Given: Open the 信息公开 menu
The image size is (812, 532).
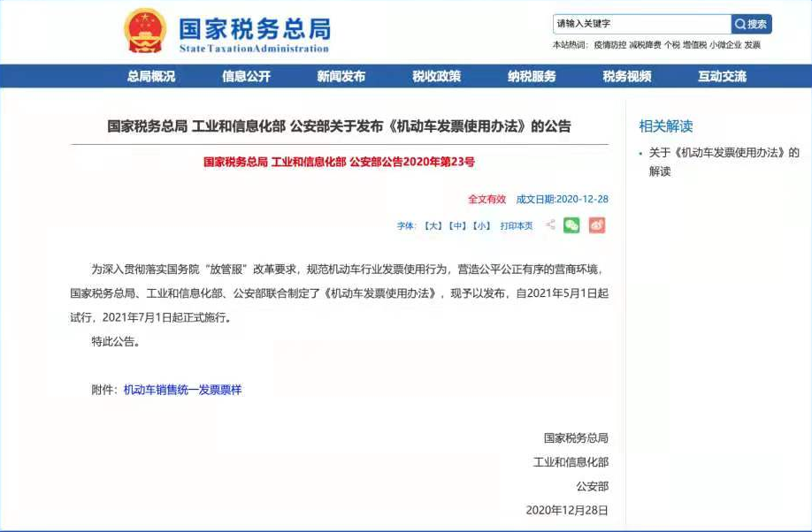Looking at the screenshot, I should point(247,77).
